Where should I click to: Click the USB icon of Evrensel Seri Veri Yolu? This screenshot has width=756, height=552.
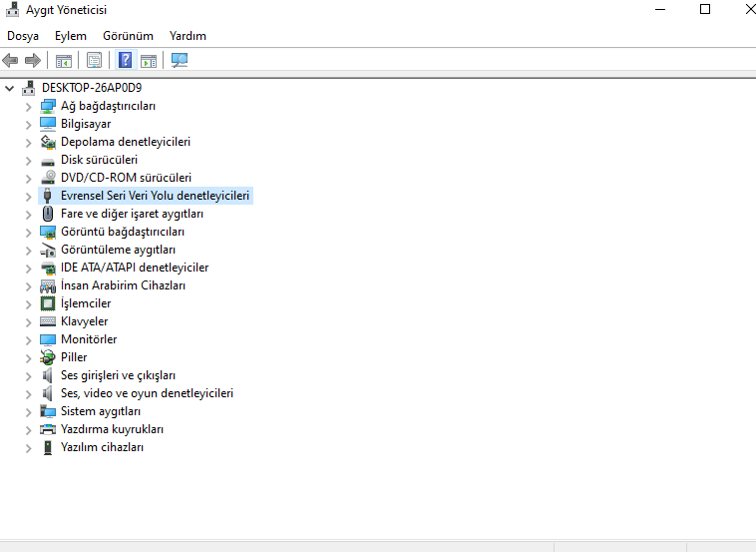[x=47, y=196]
